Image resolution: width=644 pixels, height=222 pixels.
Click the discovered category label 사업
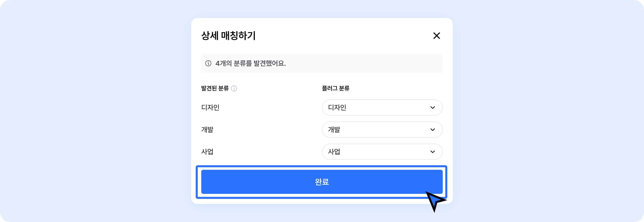[x=207, y=152]
